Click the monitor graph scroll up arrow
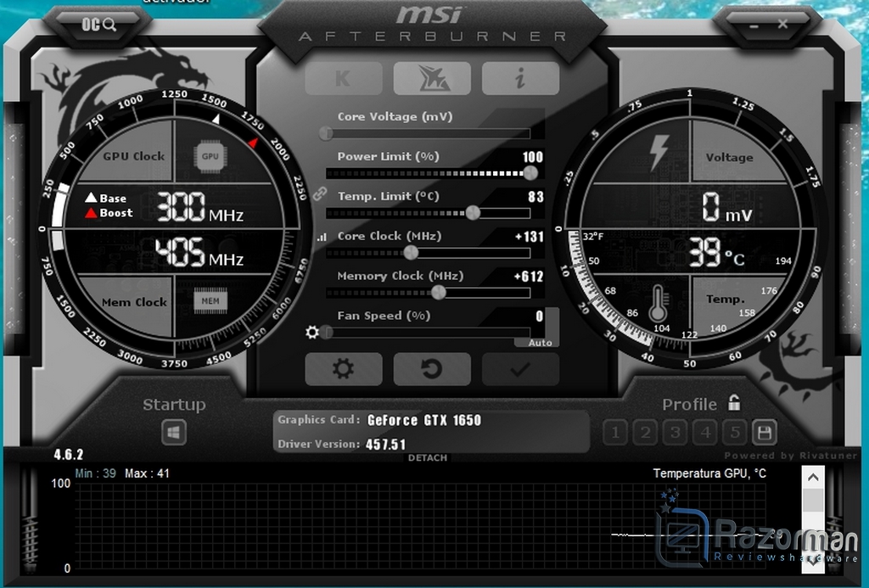This screenshot has height=588, width=869. (x=813, y=477)
